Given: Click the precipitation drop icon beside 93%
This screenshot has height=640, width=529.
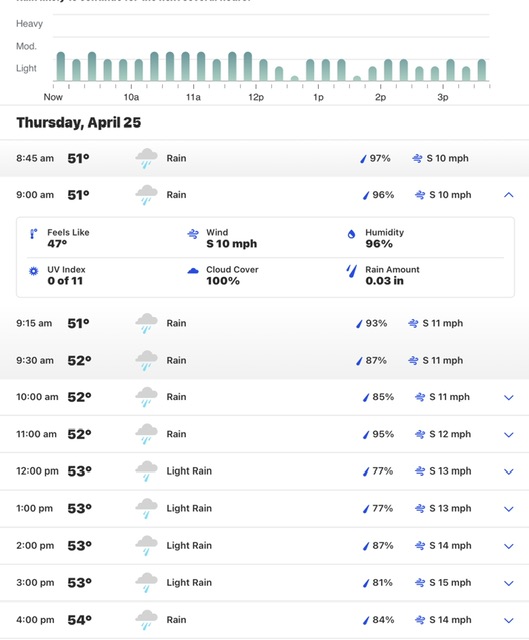Looking at the screenshot, I should click(x=359, y=324).
